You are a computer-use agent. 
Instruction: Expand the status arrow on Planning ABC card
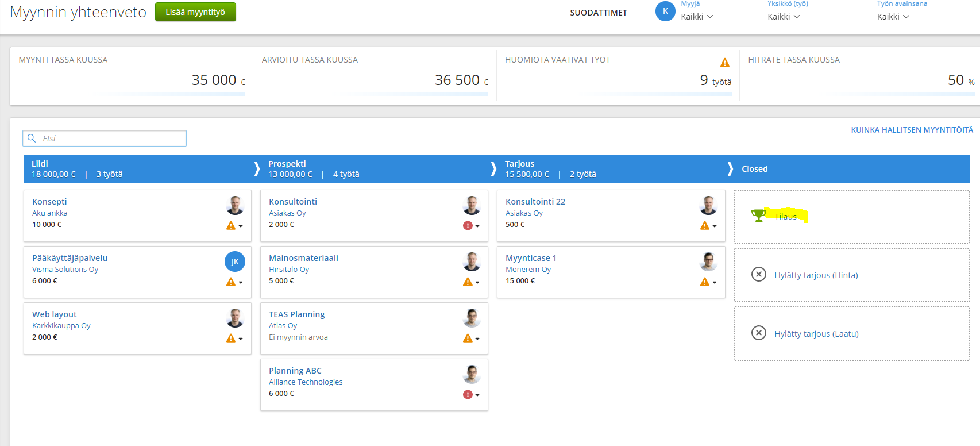(x=477, y=395)
